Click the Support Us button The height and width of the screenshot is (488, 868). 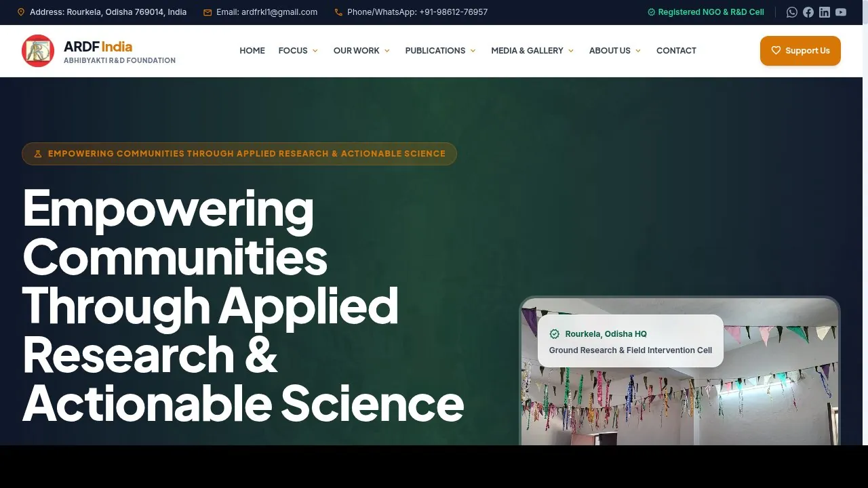800,51
